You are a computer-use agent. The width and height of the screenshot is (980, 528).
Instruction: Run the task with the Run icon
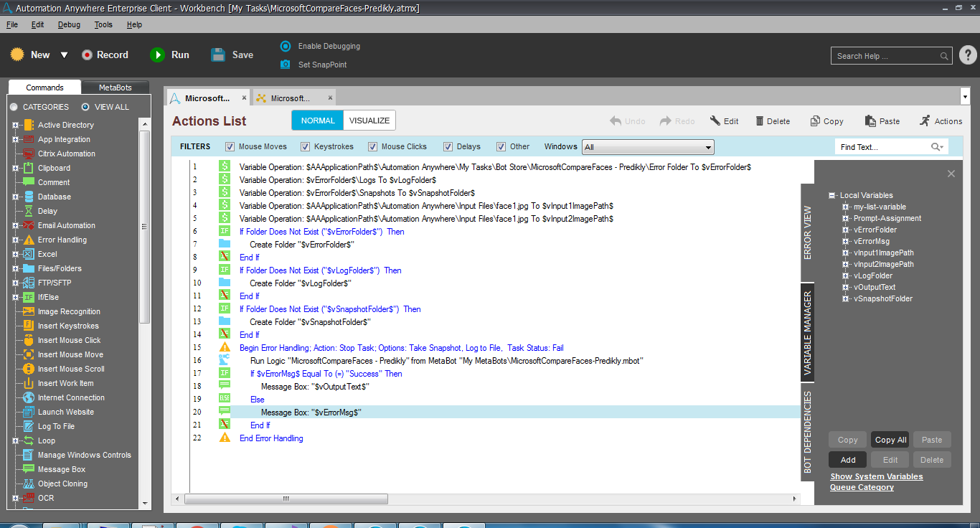tap(157, 55)
